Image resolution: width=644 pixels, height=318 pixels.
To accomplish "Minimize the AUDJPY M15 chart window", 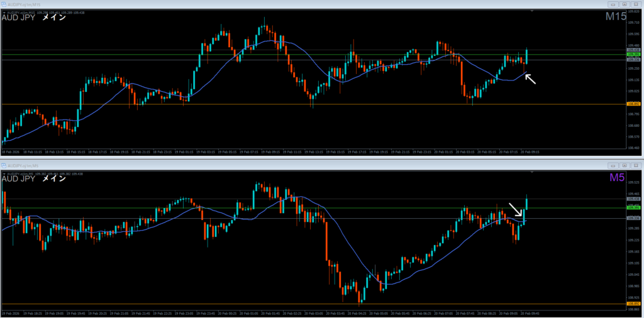I will tap(613, 4).
